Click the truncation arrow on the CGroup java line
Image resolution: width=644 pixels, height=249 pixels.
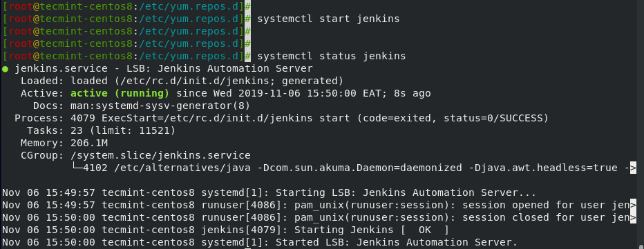[634, 168]
